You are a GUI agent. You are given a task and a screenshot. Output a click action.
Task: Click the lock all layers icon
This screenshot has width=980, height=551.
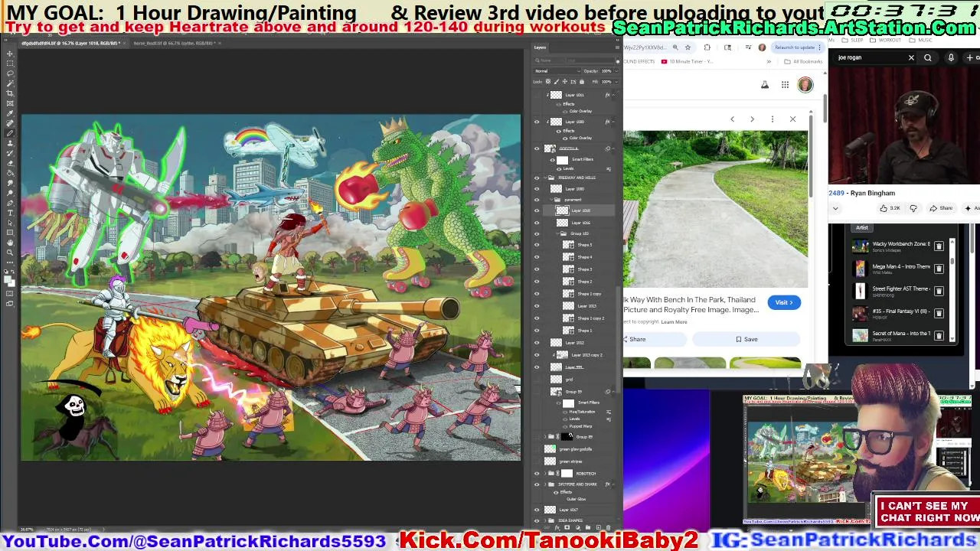pos(582,81)
